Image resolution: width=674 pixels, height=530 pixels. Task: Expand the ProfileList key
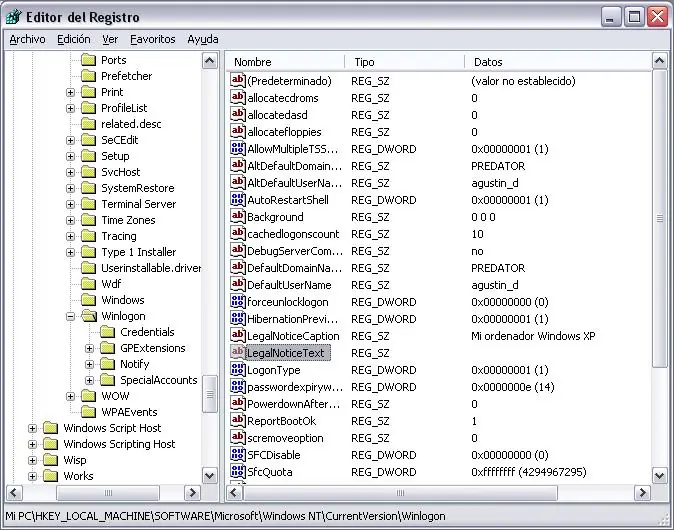(70, 108)
